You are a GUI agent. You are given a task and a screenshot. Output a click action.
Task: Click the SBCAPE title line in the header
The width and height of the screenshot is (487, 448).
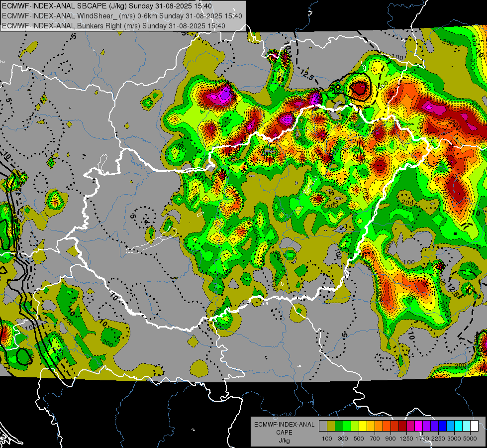click(107, 6)
